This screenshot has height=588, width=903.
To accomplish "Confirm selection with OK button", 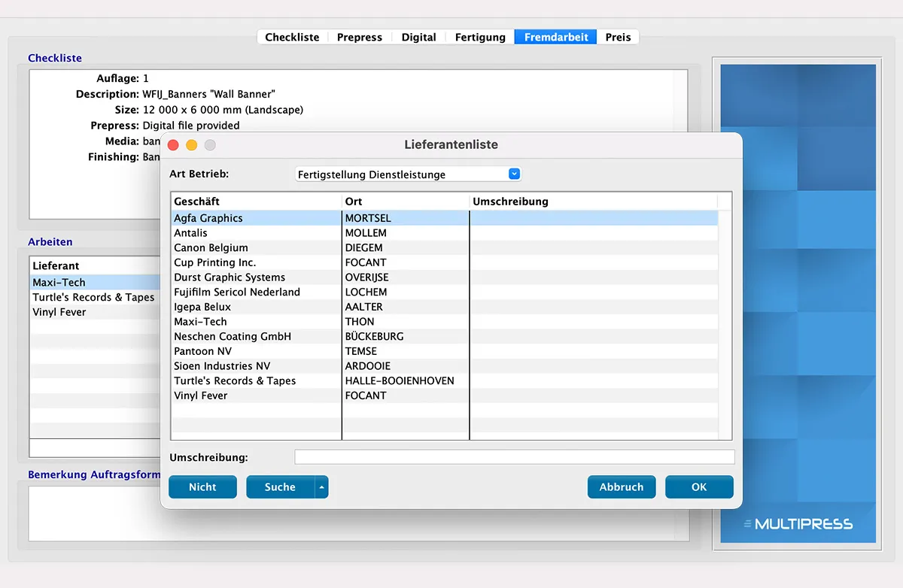I will 698,487.
